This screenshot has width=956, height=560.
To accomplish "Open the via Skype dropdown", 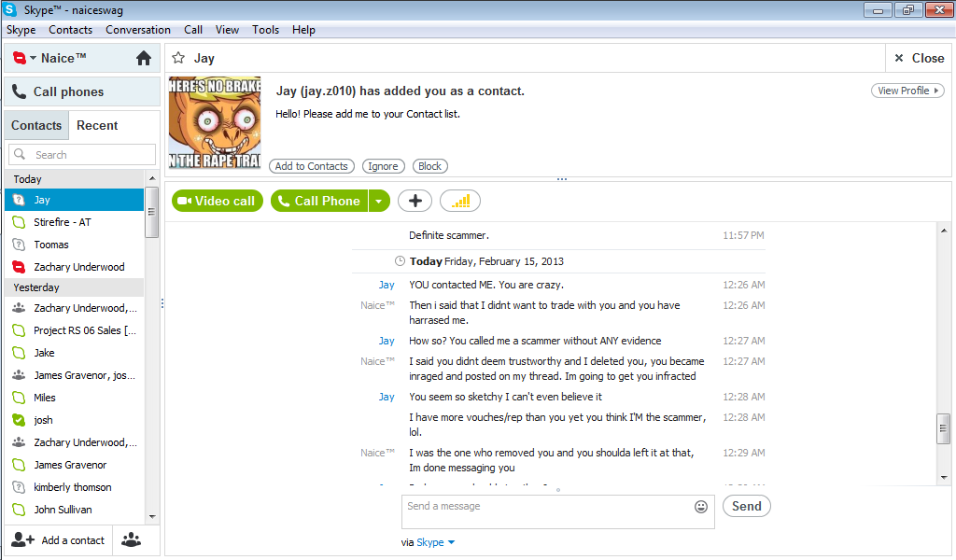I will tap(436, 542).
